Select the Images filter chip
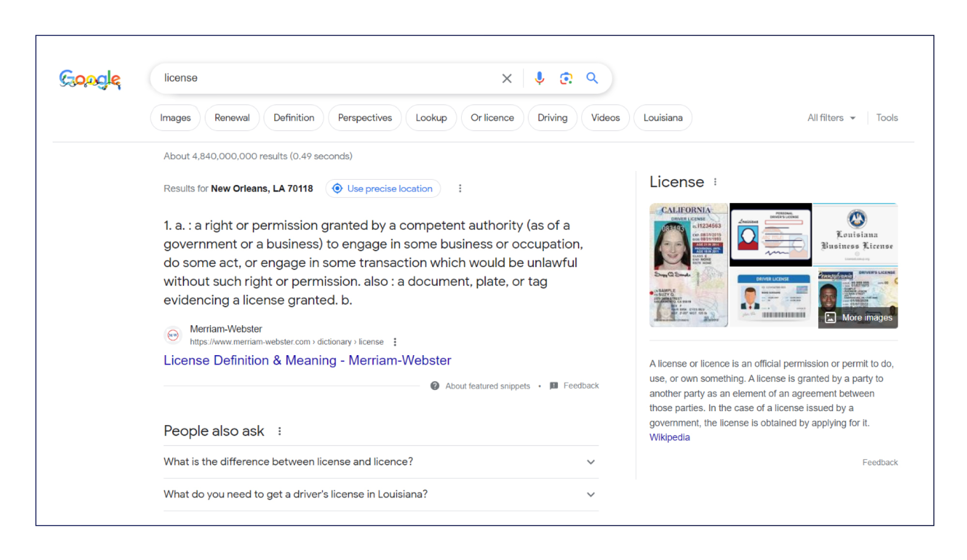Image resolution: width=967 pixels, height=560 pixels. 175,118
